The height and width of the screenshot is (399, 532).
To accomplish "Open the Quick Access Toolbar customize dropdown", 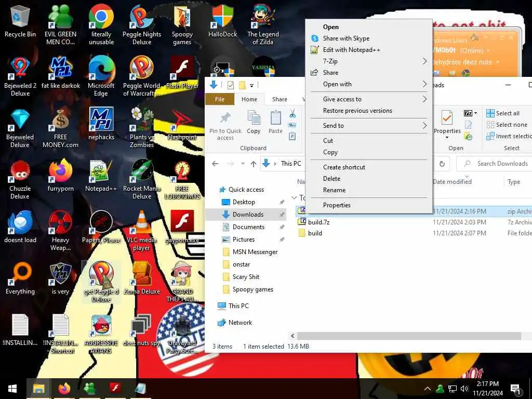I will pyautogui.click(x=251, y=86).
